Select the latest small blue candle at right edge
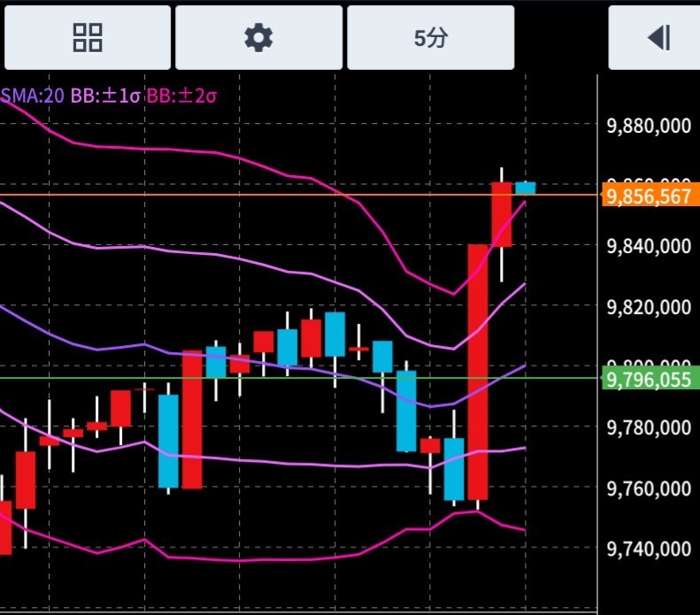The height and width of the screenshot is (615, 700). click(526, 188)
